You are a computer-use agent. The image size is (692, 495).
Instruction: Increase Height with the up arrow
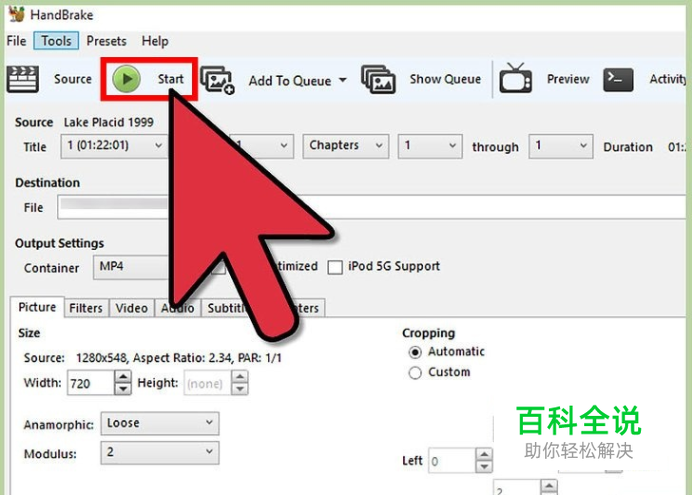pos(240,377)
